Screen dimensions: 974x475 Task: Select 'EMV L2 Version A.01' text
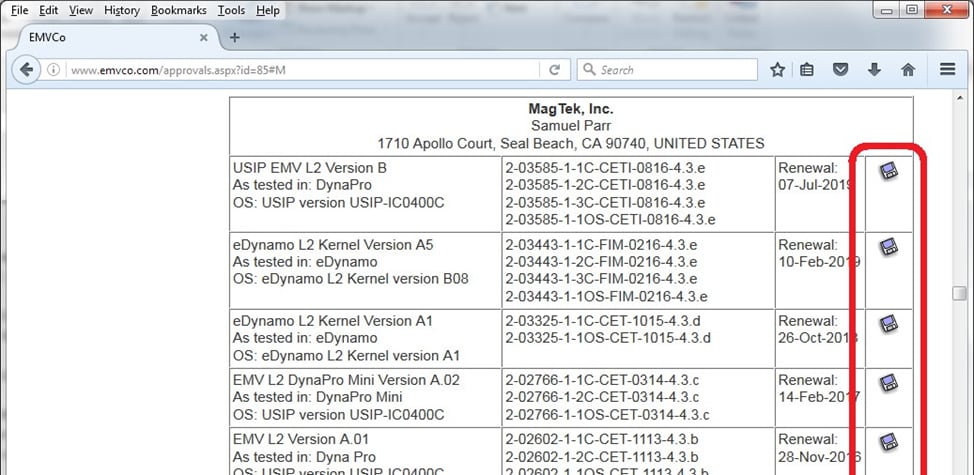[x=301, y=440]
